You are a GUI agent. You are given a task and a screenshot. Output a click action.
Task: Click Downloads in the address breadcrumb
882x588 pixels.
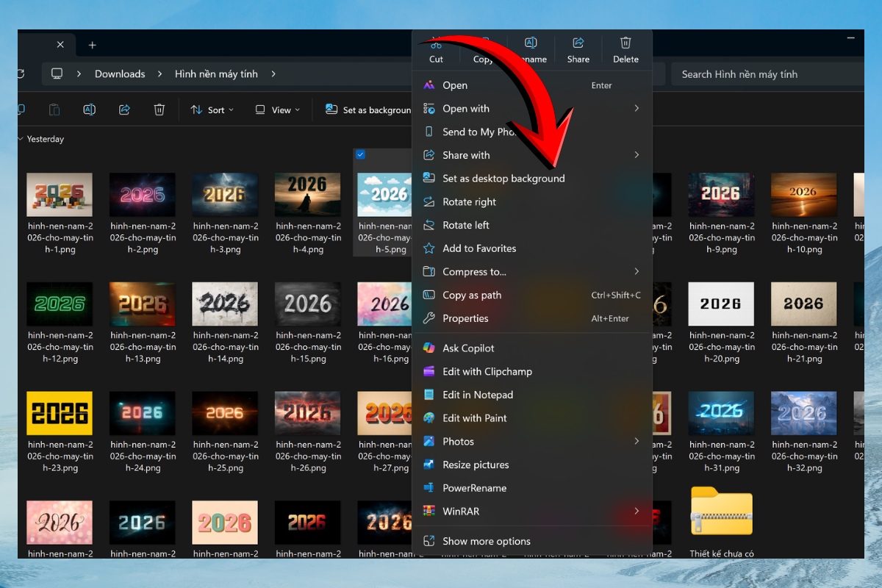[x=120, y=74]
